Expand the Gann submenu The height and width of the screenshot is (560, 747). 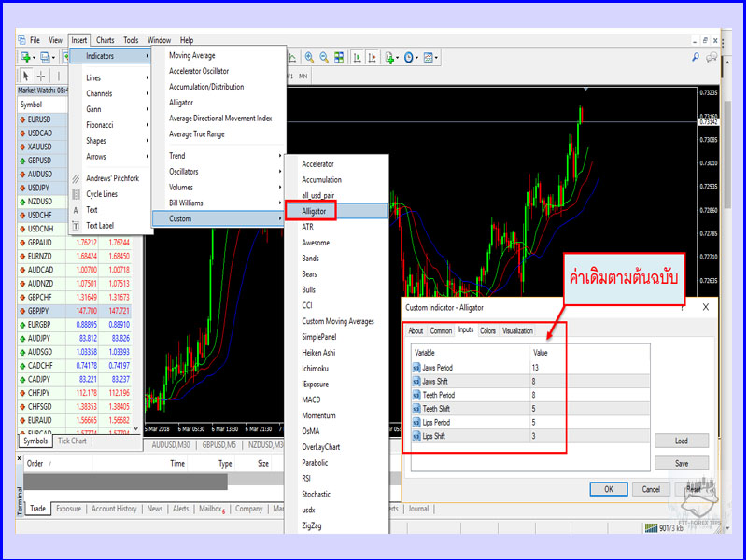[x=110, y=109]
